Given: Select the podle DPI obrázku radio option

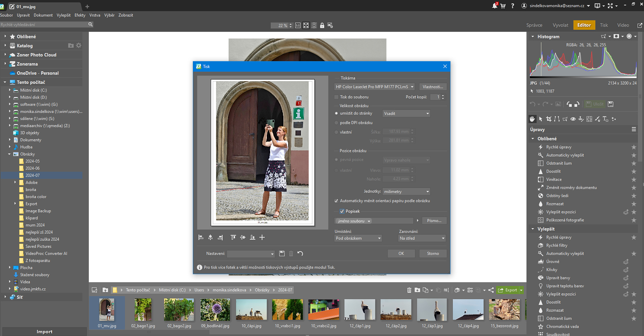Looking at the screenshot, I should click(336, 123).
